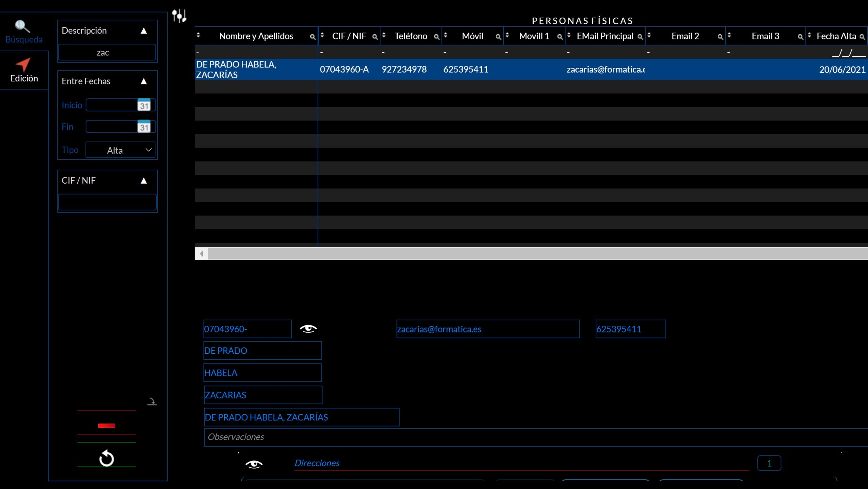Image resolution: width=868 pixels, height=489 pixels.
Task: Click the empty CIF / NIF filter input
Action: [107, 202]
